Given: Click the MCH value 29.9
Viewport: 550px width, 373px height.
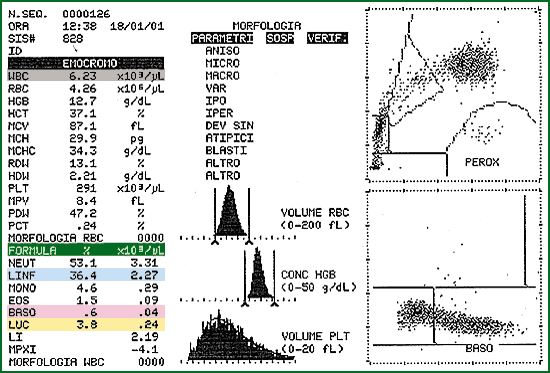Looking at the screenshot, I should [82, 138].
